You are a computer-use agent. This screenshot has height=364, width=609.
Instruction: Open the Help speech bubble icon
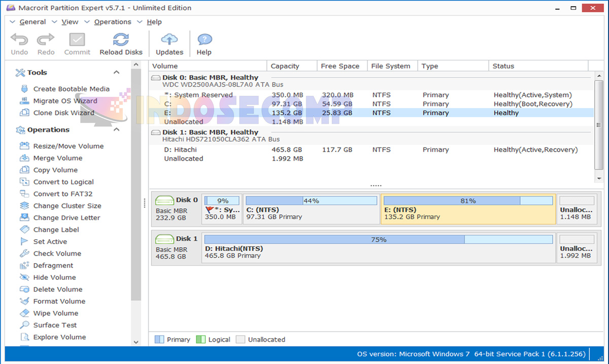[204, 40]
